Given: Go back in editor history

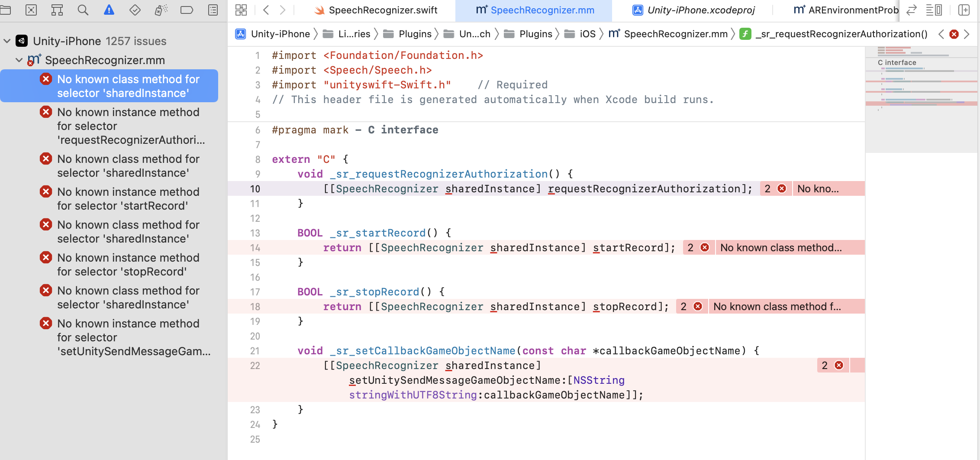Looking at the screenshot, I should tap(266, 10).
